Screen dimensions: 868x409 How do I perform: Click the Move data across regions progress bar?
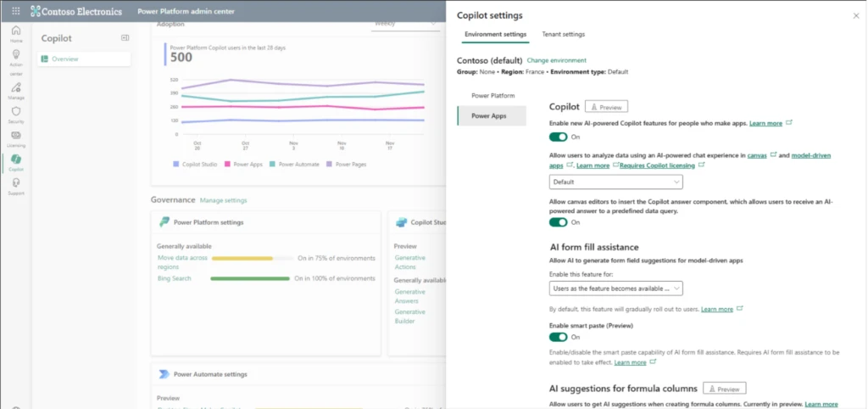click(x=253, y=258)
